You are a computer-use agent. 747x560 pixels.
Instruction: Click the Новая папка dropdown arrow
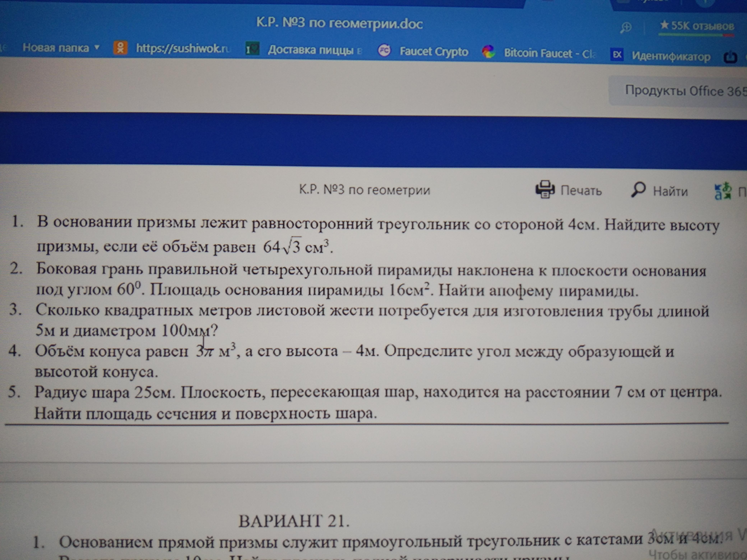(x=97, y=47)
